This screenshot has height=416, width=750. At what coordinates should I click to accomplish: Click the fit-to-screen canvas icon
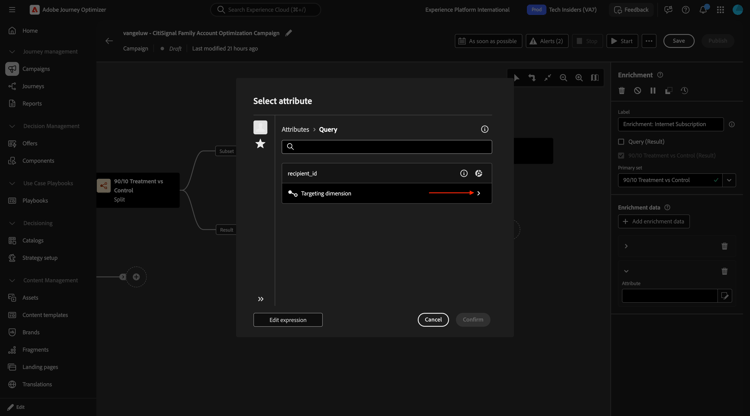click(548, 78)
